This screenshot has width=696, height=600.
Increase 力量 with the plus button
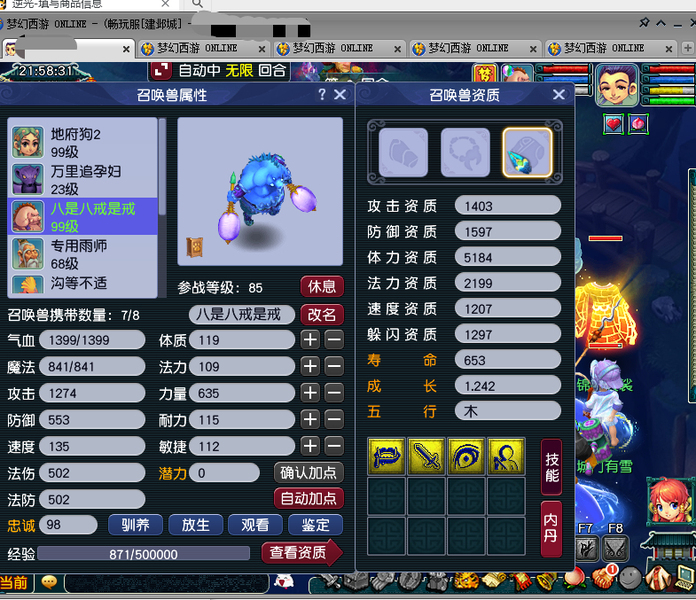[310, 393]
